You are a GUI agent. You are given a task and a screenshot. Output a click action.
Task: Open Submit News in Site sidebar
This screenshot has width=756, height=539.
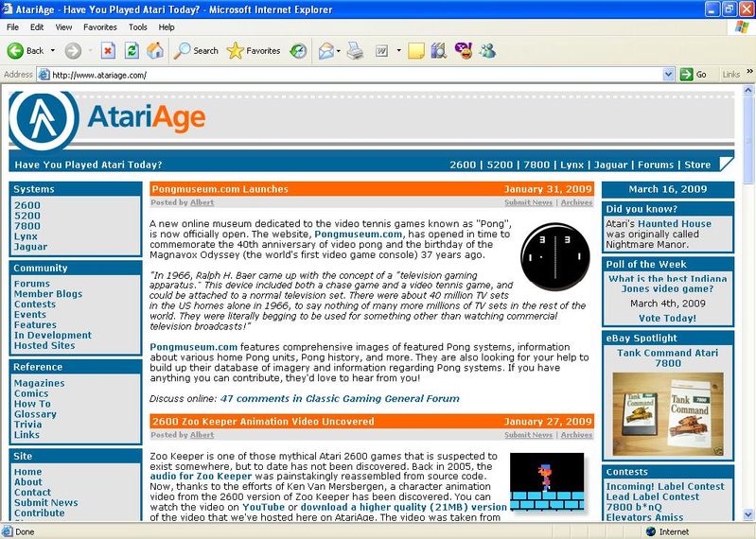click(45, 503)
